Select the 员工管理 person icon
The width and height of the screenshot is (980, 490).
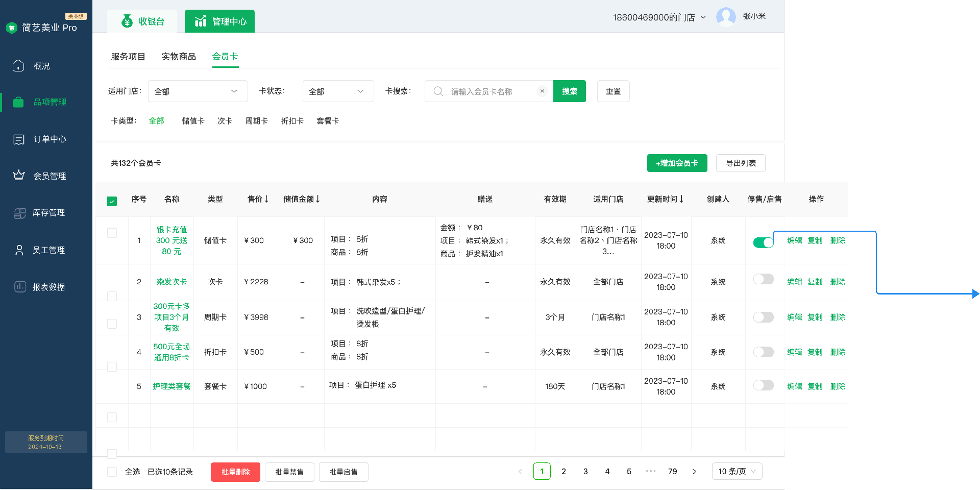(x=19, y=250)
